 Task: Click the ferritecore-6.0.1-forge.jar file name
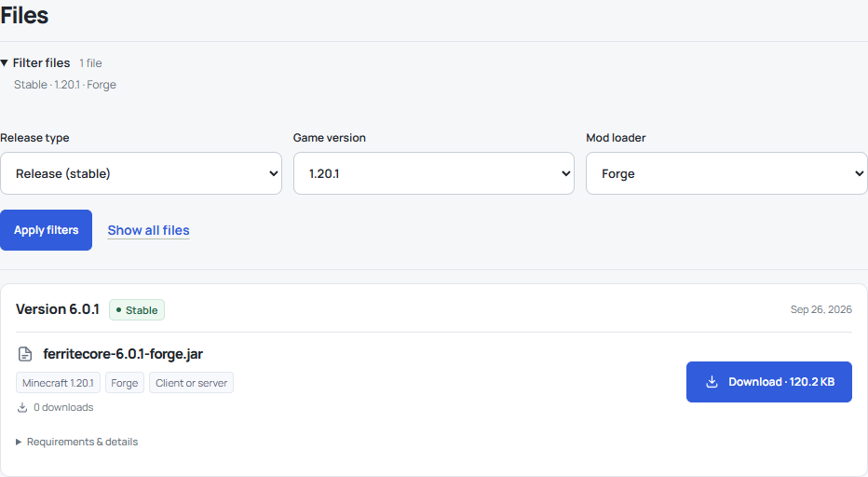point(123,354)
